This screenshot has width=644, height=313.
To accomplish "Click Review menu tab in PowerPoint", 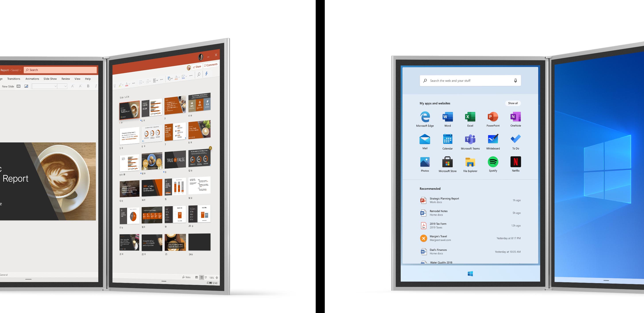I will pos(63,79).
